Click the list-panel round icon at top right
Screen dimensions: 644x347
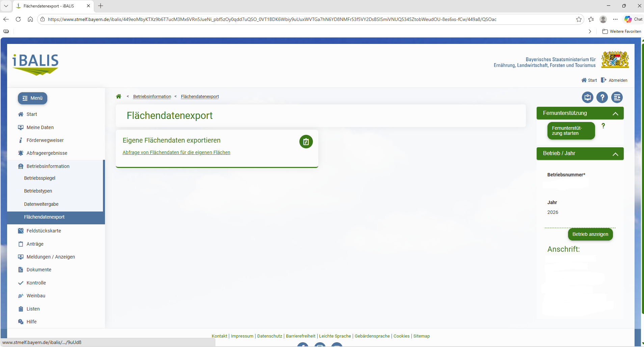617,98
